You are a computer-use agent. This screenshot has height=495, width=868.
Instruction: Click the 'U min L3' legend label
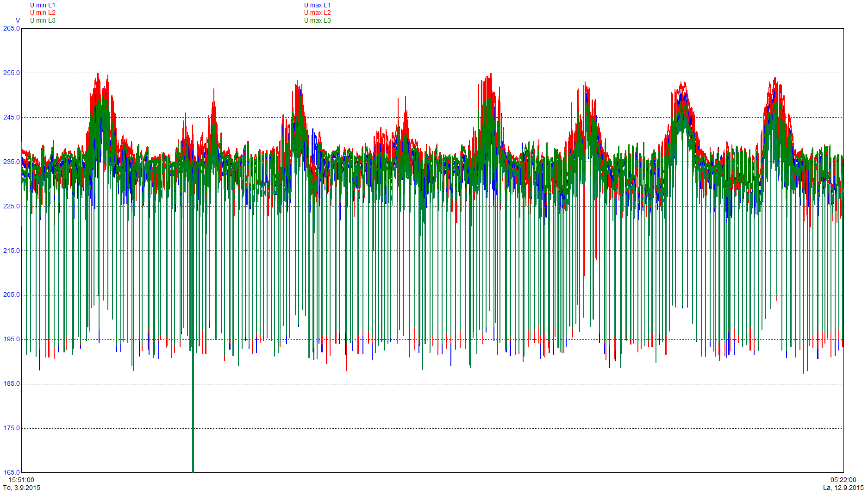coord(43,20)
